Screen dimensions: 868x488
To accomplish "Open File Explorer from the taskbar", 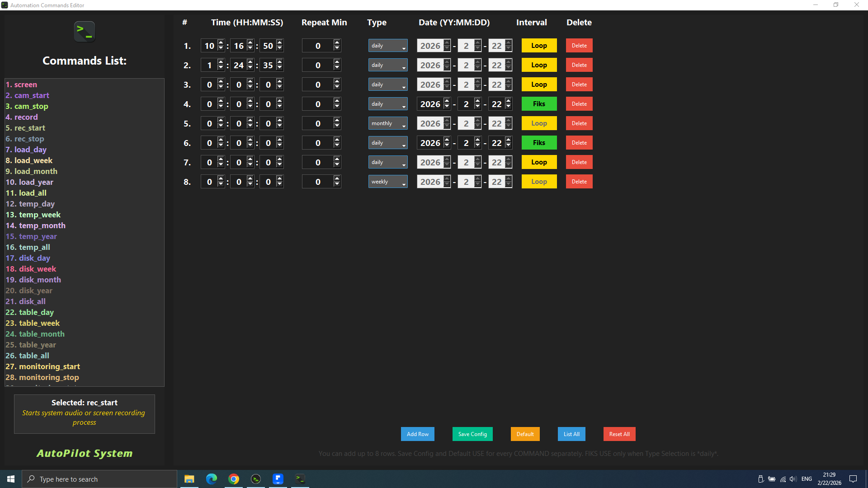I will tap(189, 479).
